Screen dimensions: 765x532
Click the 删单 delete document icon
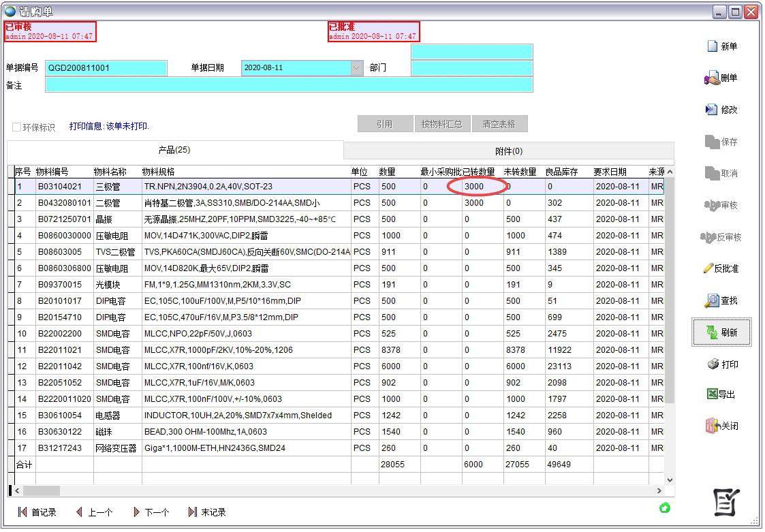pos(712,78)
